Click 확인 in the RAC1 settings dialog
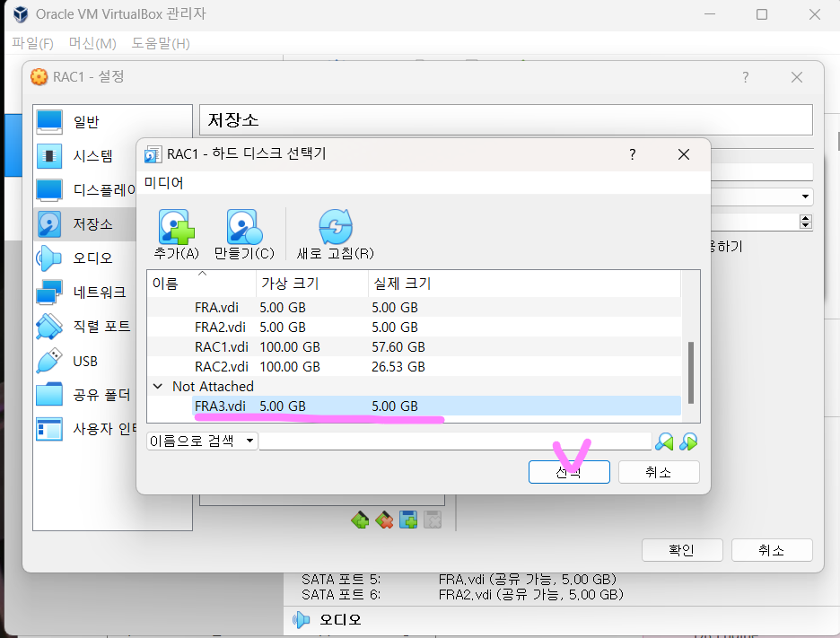Screen dimensions: 840x638 682,550
